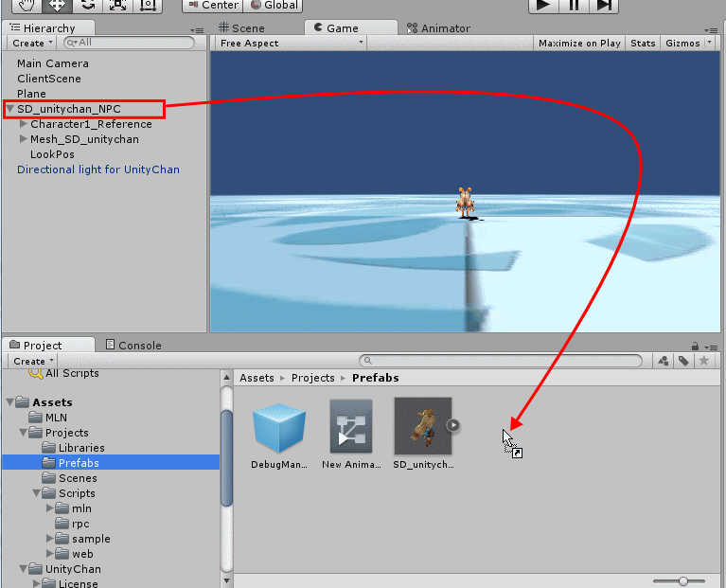Toggle the Stats overlay
726x588 pixels.
[x=643, y=43]
